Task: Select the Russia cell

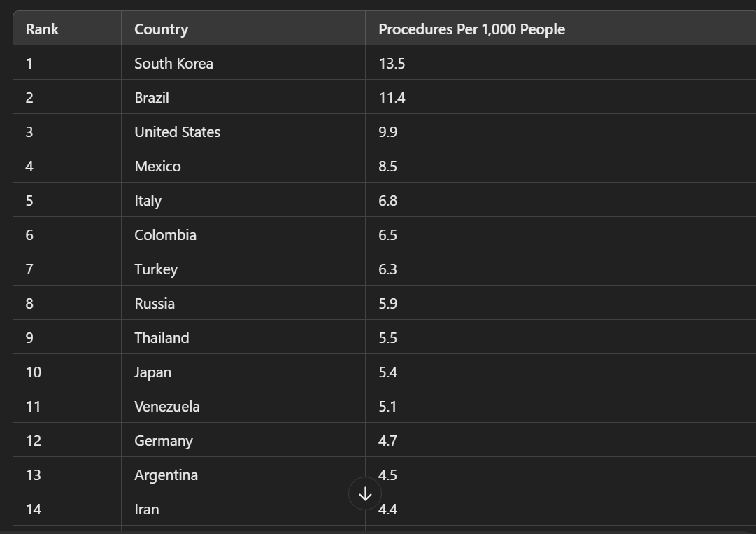Action: [243, 302]
